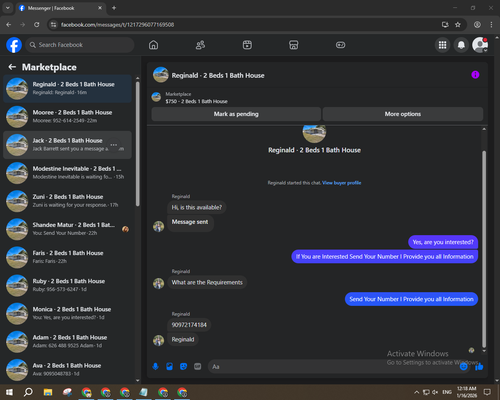Open Ava conversation in list
The height and width of the screenshot is (400, 500).
[x=67, y=370]
